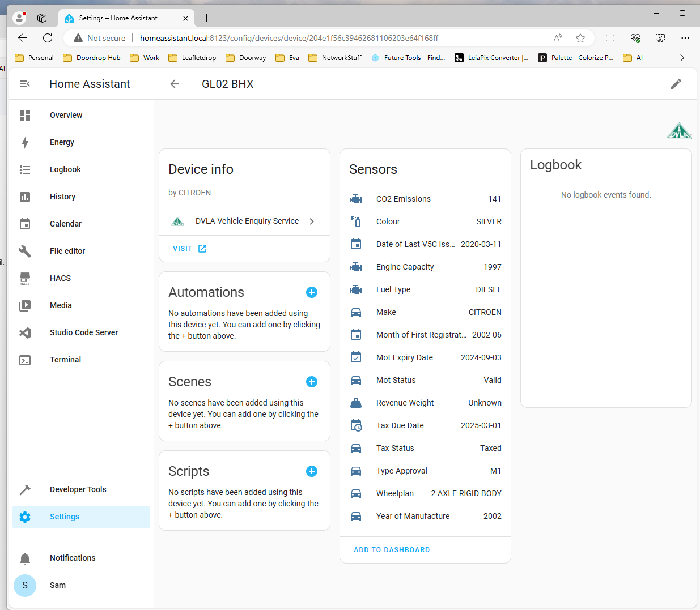Image resolution: width=700 pixels, height=610 pixels.
Task: Click the VISIT device link
Action: 190,249
